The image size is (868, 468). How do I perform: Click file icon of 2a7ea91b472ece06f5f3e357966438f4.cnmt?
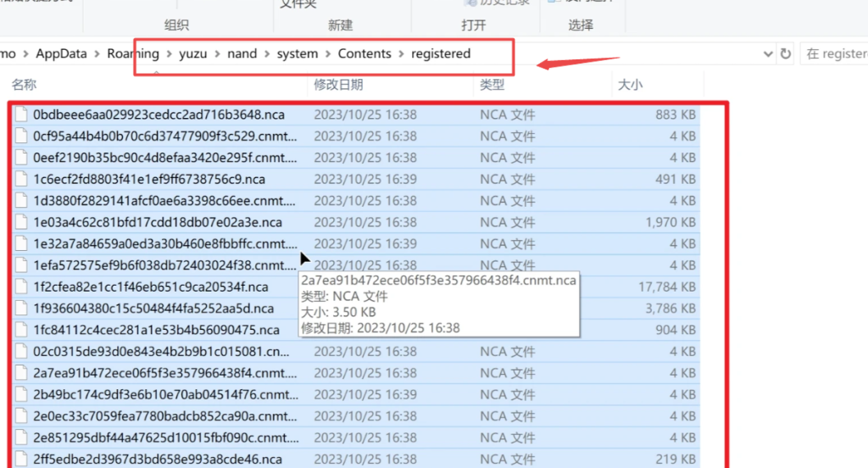point(21,373)
